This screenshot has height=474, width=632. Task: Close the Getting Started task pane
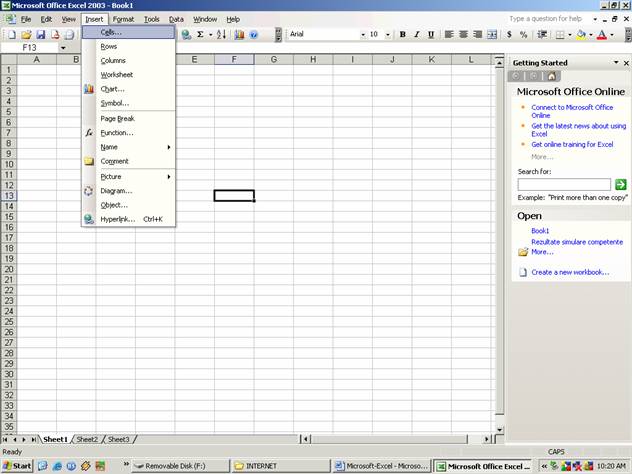(626, 63)
